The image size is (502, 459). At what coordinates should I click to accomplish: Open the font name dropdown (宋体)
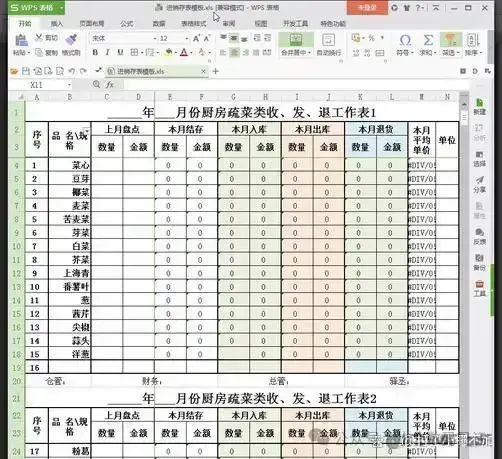pyautogui.click(x=155, y=38)
